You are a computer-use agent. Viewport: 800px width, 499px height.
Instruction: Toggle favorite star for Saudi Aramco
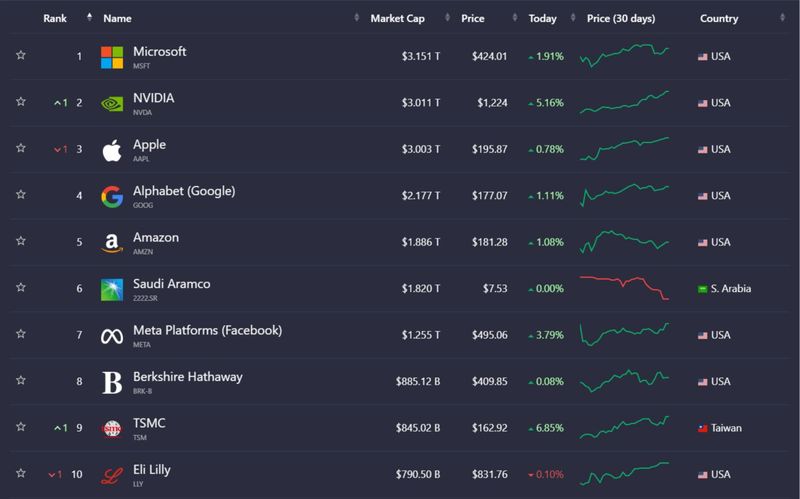pyautogui.click(x=20, y=289)
